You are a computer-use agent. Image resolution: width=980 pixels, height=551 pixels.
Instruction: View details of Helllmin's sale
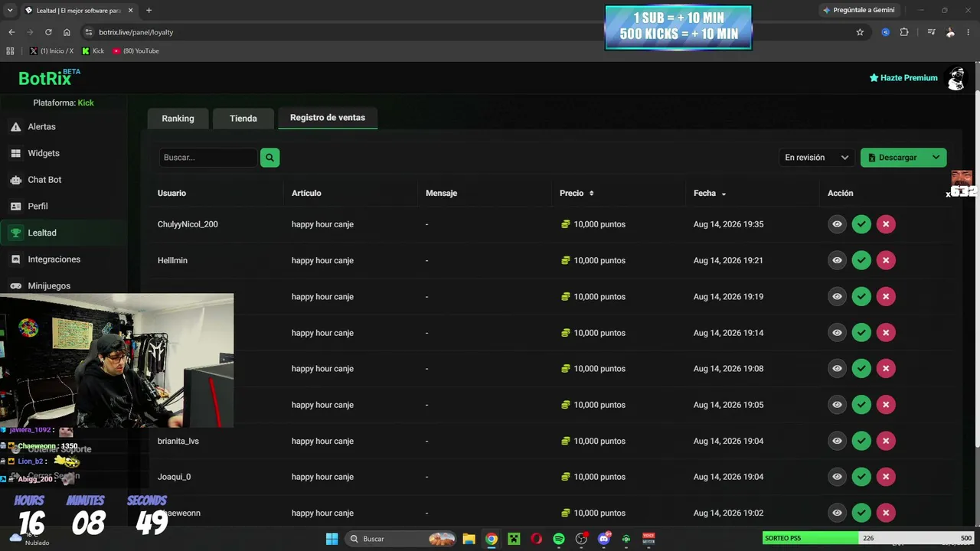[837, 260]
